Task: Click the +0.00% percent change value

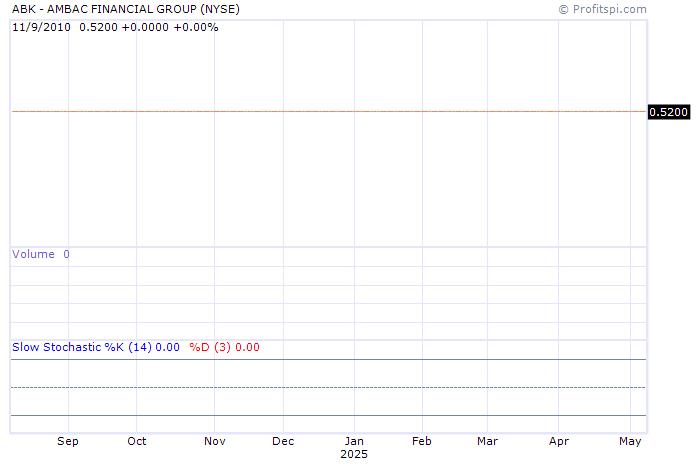Action: click(196, 27)
